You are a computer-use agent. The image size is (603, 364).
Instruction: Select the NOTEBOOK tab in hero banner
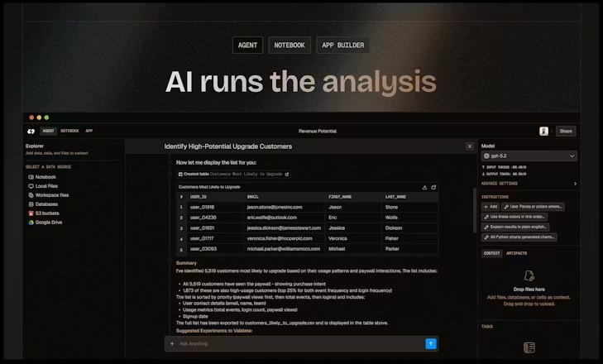290,45
